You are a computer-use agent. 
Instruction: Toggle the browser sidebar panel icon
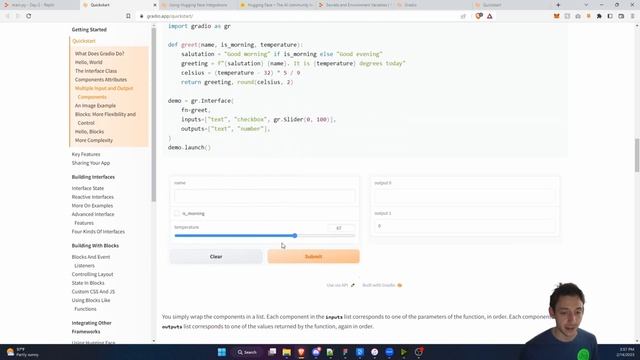coord(610,16)
